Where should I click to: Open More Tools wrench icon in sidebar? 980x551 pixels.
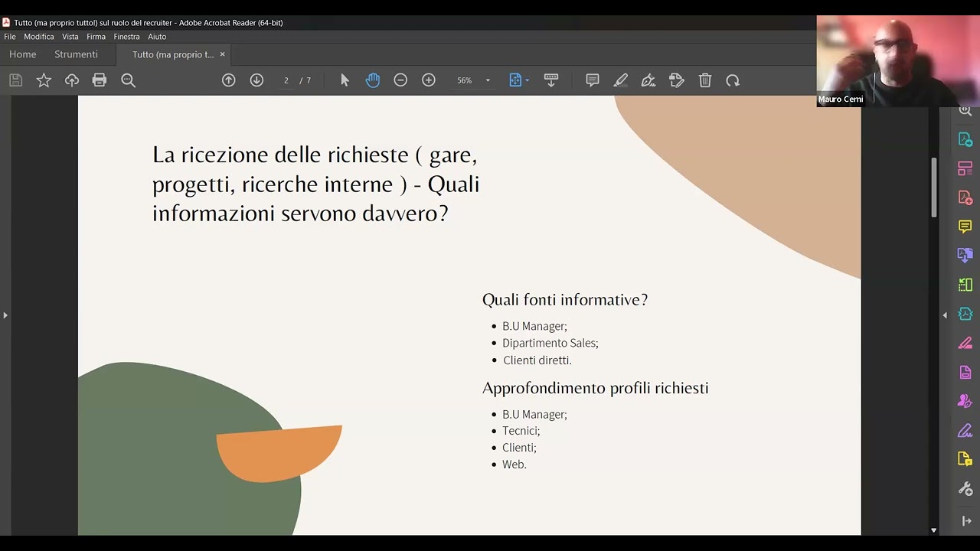click(x=965, y=488)
